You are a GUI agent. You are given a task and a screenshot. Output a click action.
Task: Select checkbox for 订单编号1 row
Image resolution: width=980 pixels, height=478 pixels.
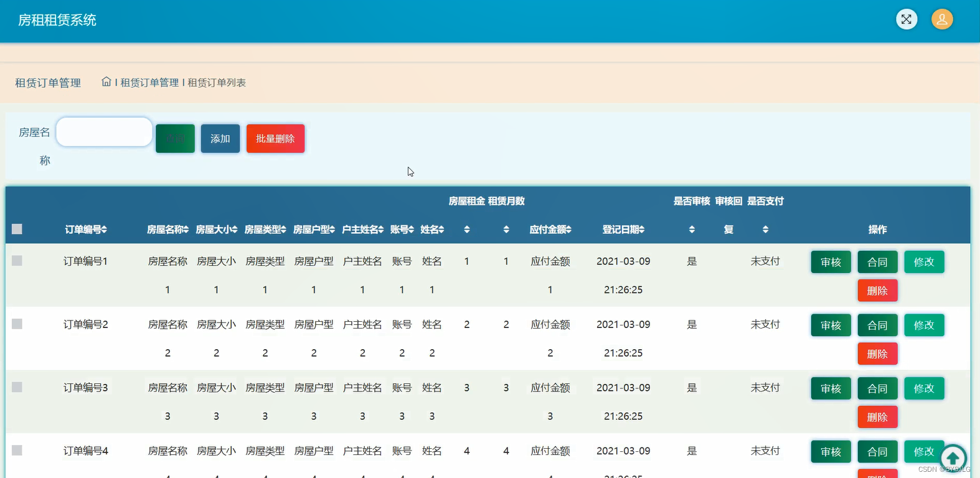(17, 261)
